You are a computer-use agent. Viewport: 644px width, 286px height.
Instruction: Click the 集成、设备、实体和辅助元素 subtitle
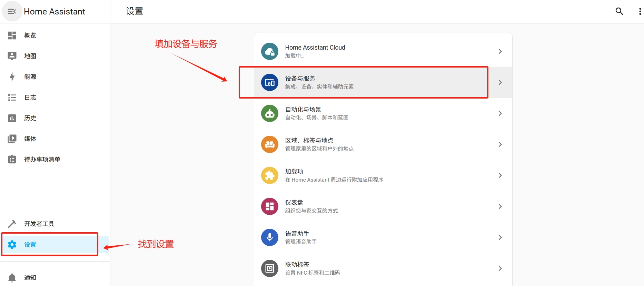[x=319, y=87]
